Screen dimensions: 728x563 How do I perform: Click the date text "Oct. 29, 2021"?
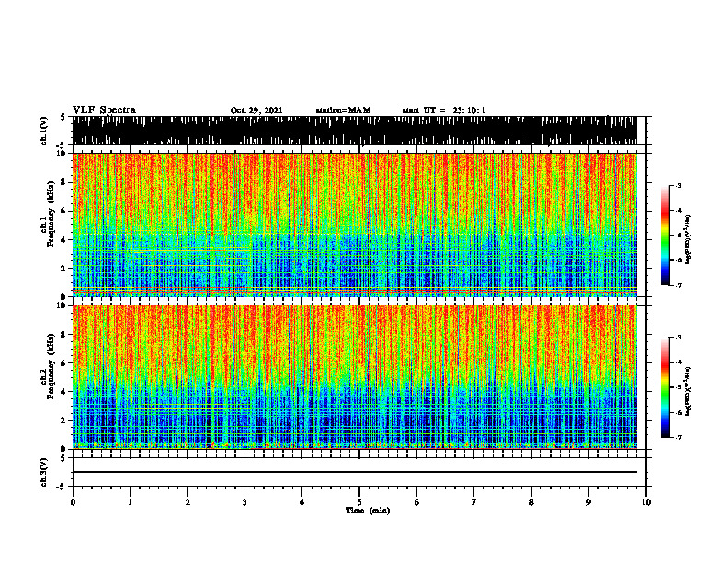click(256, 110)
